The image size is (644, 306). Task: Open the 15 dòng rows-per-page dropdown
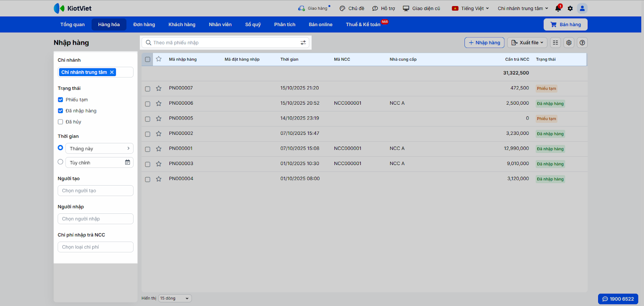point(175,298)
